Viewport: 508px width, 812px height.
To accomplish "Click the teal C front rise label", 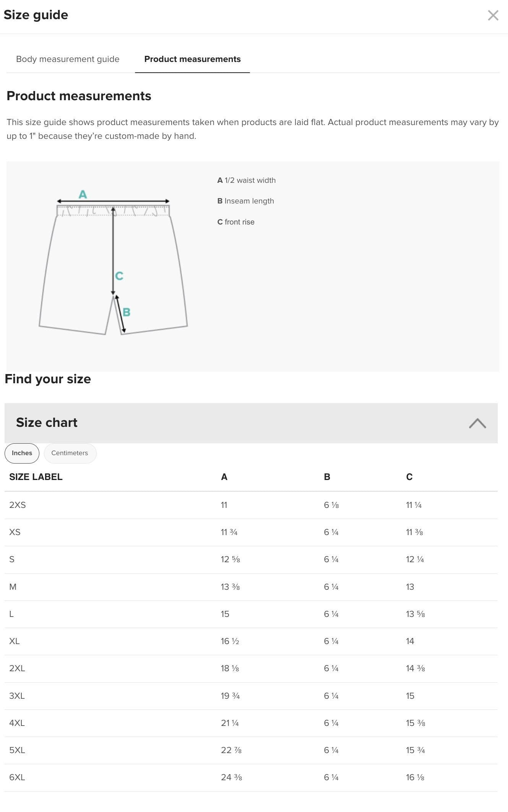I will (119, 276).
